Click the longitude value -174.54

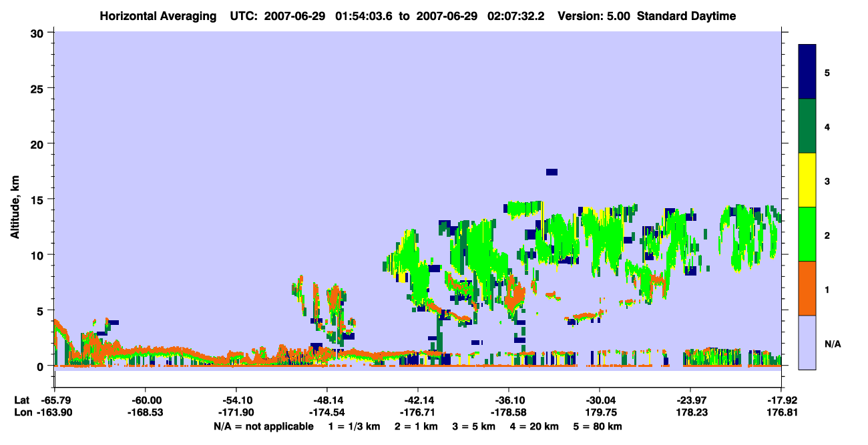327,413
